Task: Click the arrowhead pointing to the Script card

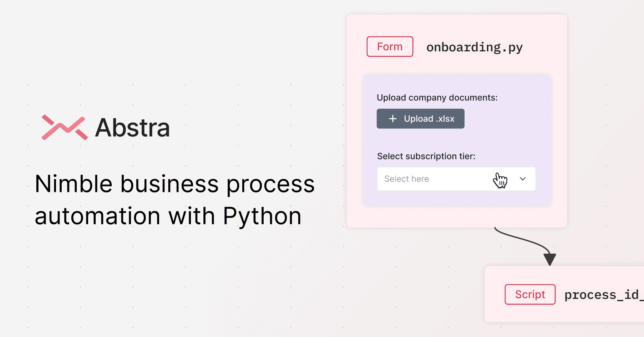Action: pos(549,259)
